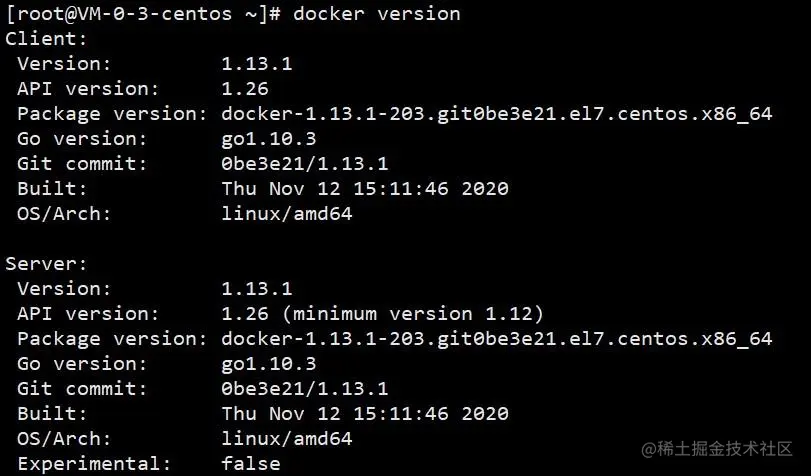Click the 'Server:' section heading

pyautogui.click(x=47, y=264)
